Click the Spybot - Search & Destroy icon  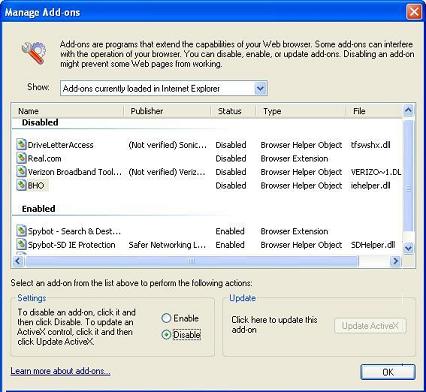(21, 231)
